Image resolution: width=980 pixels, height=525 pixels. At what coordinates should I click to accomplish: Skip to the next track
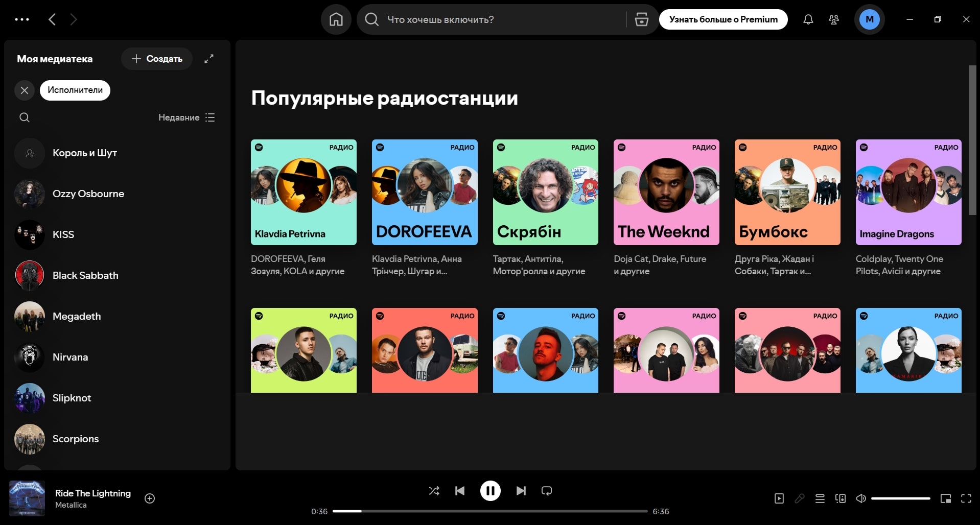[521, 491]
